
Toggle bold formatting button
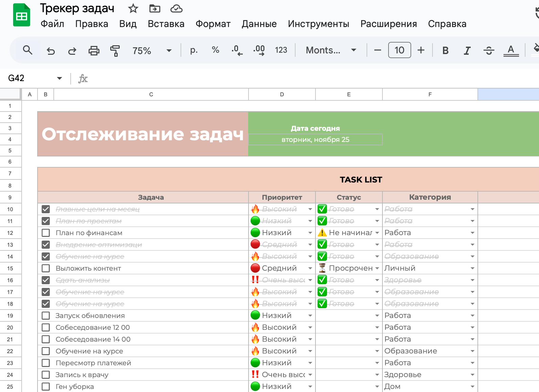point(445,51)
